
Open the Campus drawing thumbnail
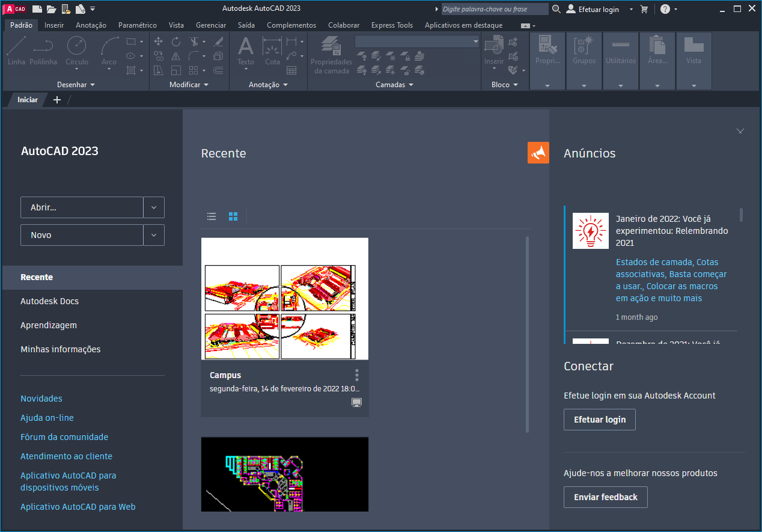click(285, 299)
